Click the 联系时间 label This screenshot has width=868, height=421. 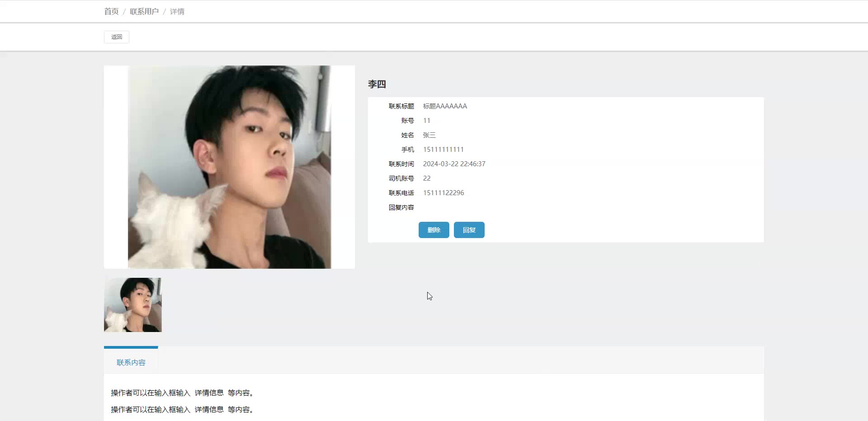click(x=401, y=164)
